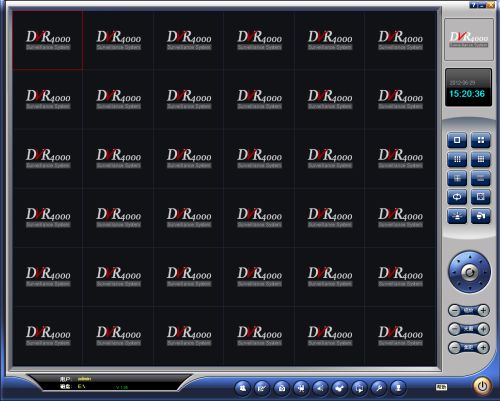Click the power button to exit

pyautogui.click(x=482, y=386)
